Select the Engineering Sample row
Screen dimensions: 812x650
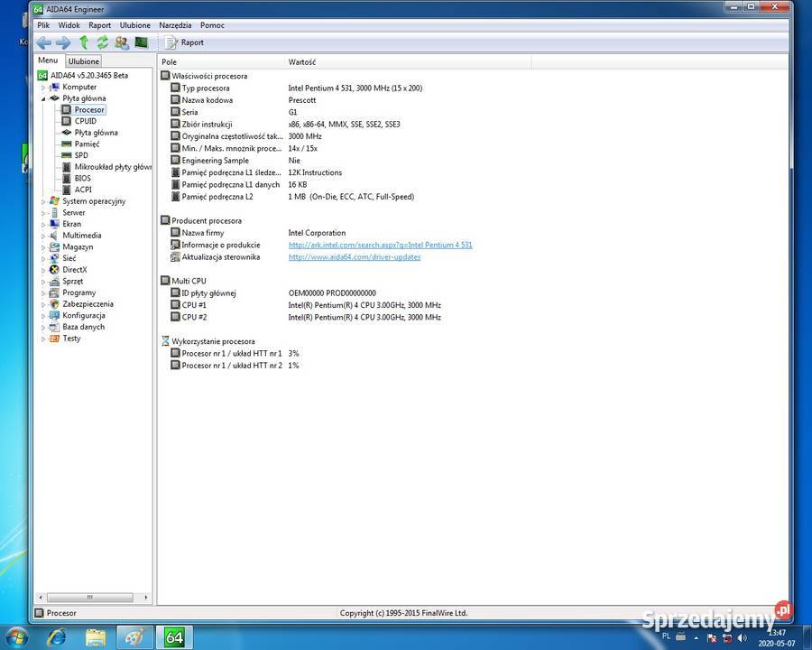click(x=235, y=160)
